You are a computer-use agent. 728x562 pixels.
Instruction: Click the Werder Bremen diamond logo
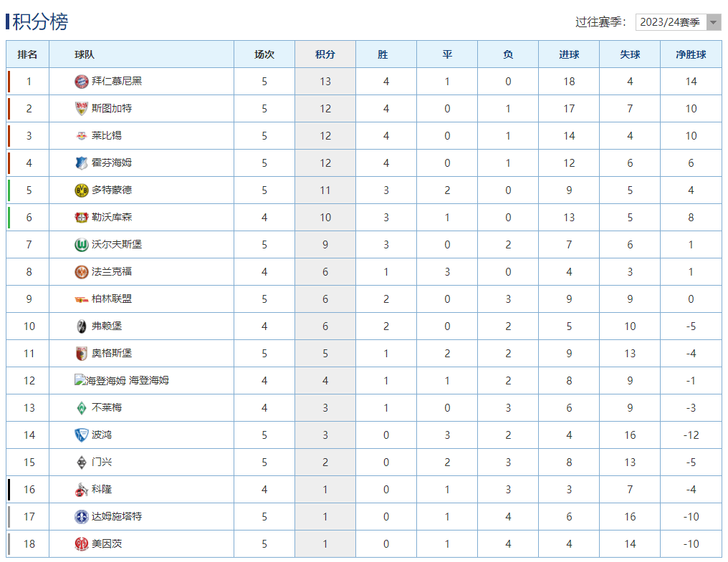81,408
